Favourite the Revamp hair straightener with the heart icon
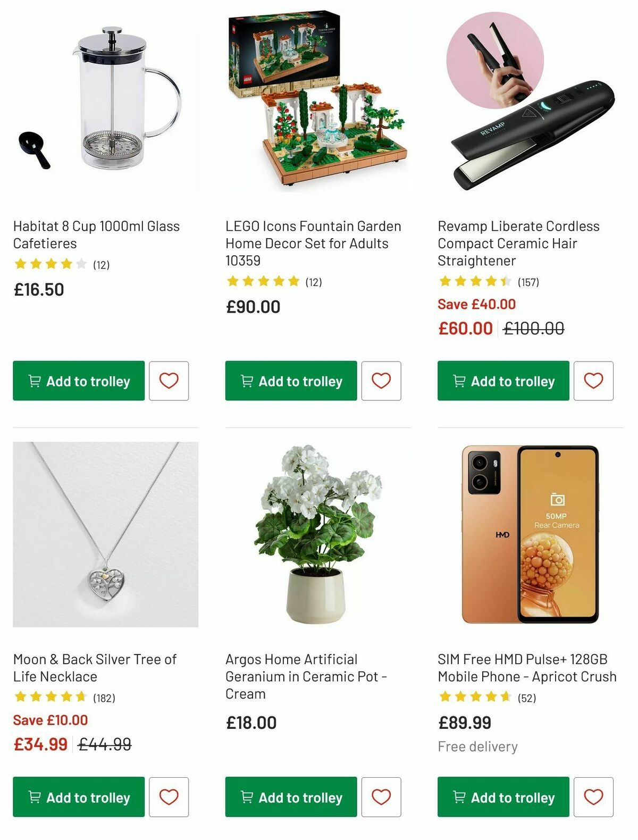Screen dimensions: 638x840 pyautogui.click(x=593, y=380)
